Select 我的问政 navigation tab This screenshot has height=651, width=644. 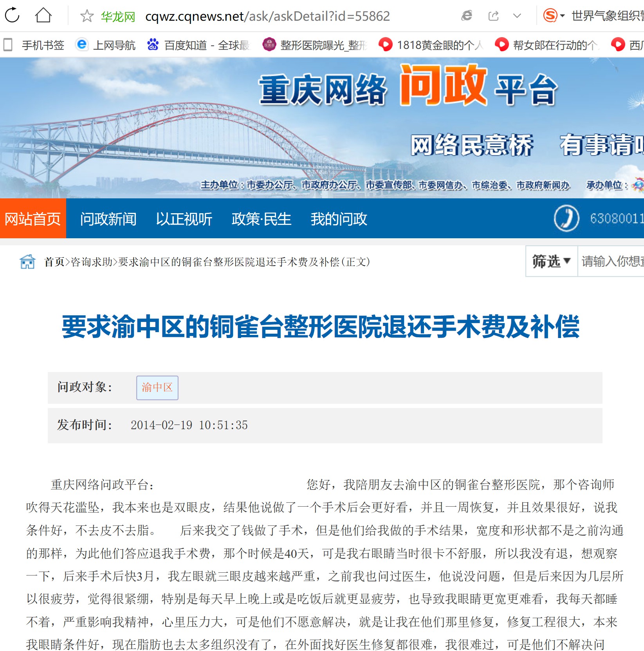click(339, 219)
